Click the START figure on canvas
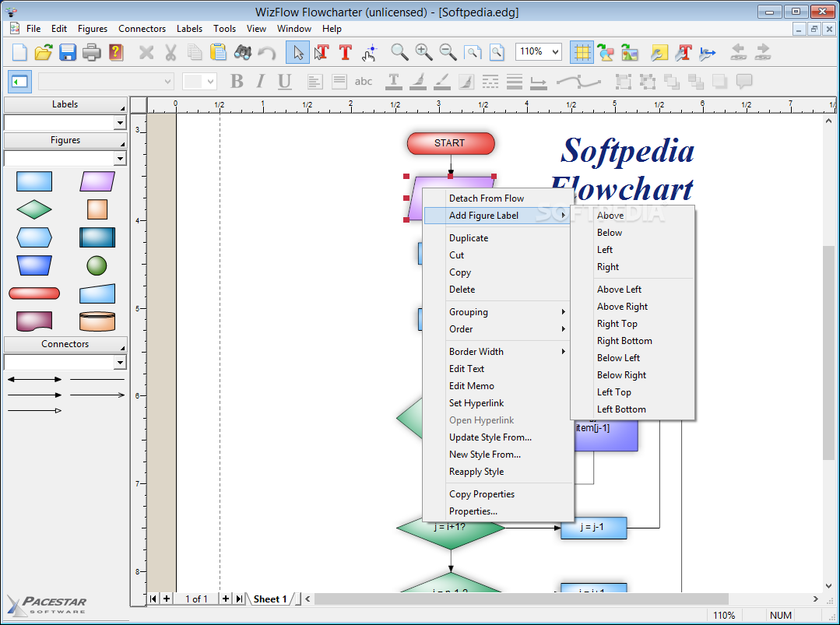 point(451,143)
